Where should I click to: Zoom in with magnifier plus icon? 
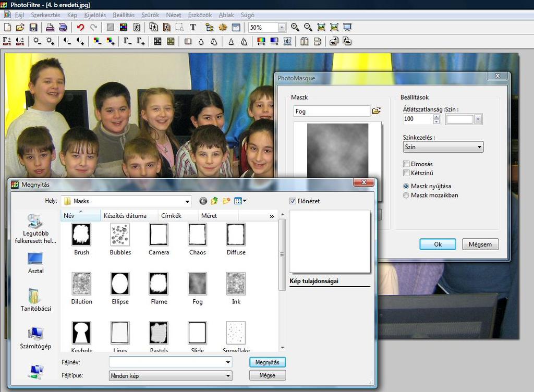pos(295,27)
